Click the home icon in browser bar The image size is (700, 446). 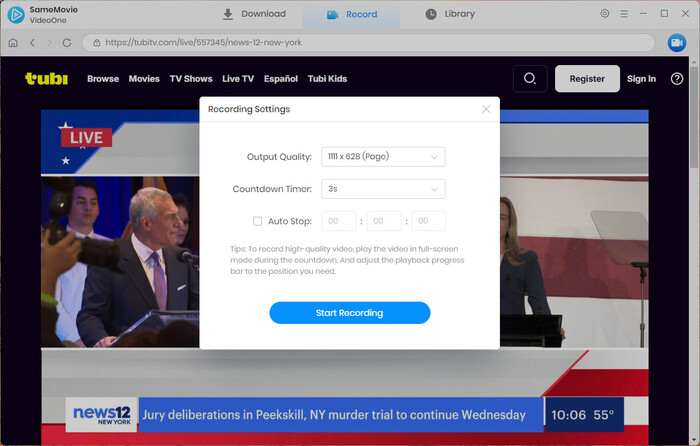tap(13, 43)
